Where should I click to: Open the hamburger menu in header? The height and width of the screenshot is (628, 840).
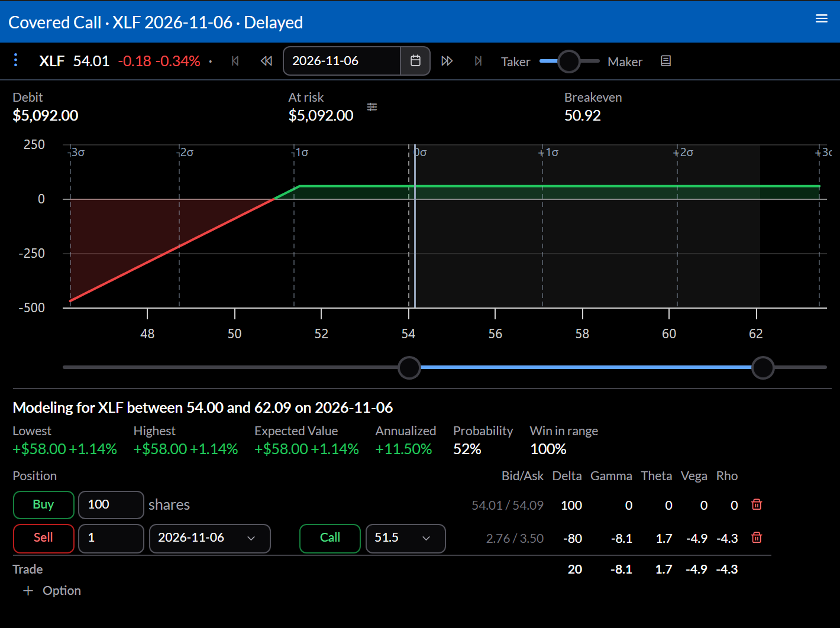821,18
